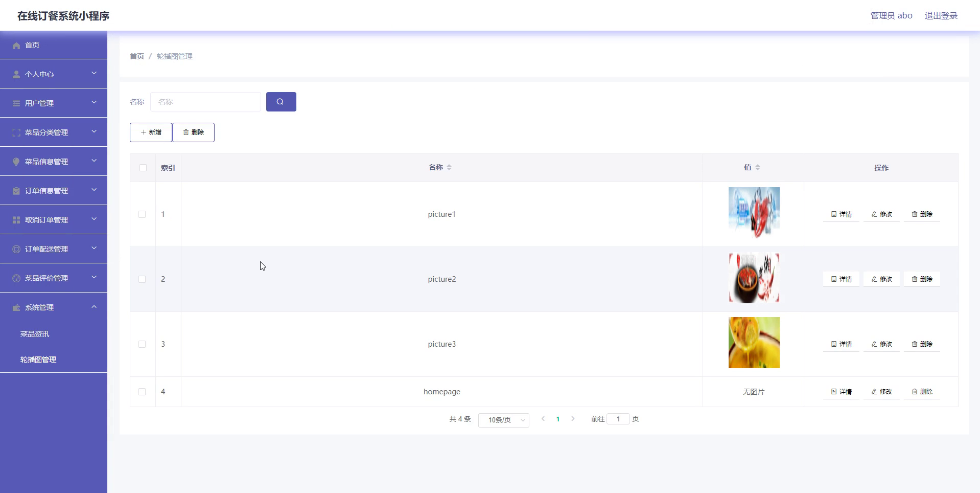Click the list icon beside 用户管理
Viewport: 980px width, 493px height.
point(16,104)
